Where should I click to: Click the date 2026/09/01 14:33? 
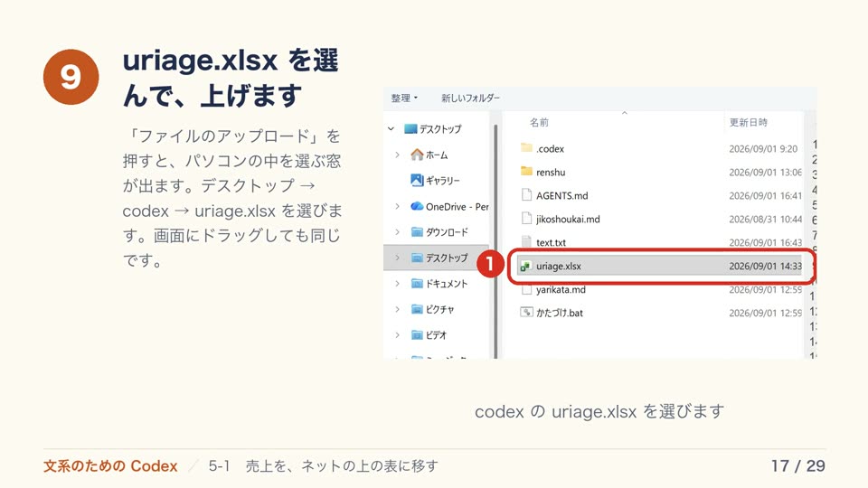click(x=765, y=266)
